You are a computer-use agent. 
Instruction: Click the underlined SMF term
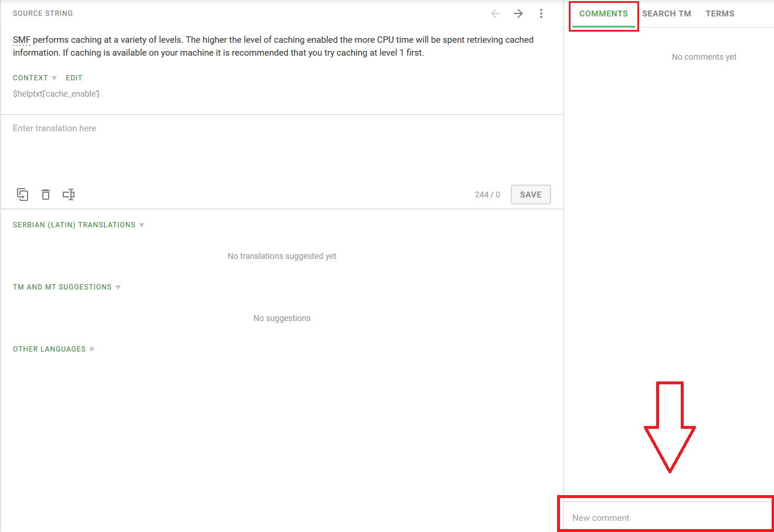coord(22,40)
